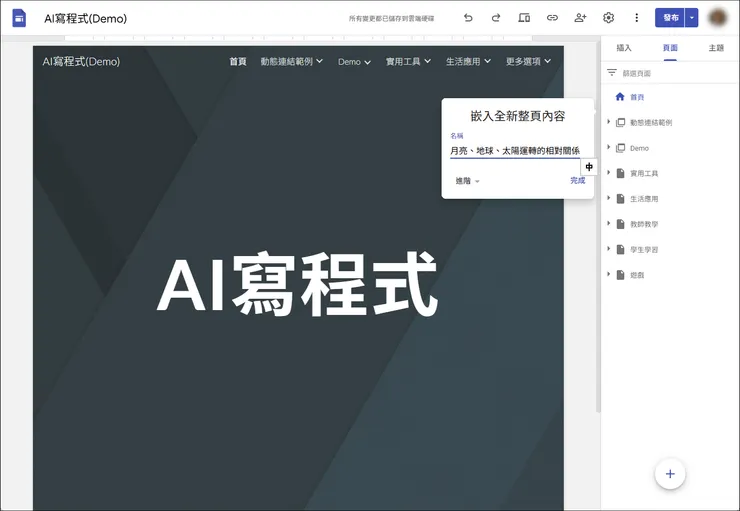Click the site name AI寫程式(Demo) in the header
Image resolution: width=740 pixels, height=511 pixels.
coord(81,61)
